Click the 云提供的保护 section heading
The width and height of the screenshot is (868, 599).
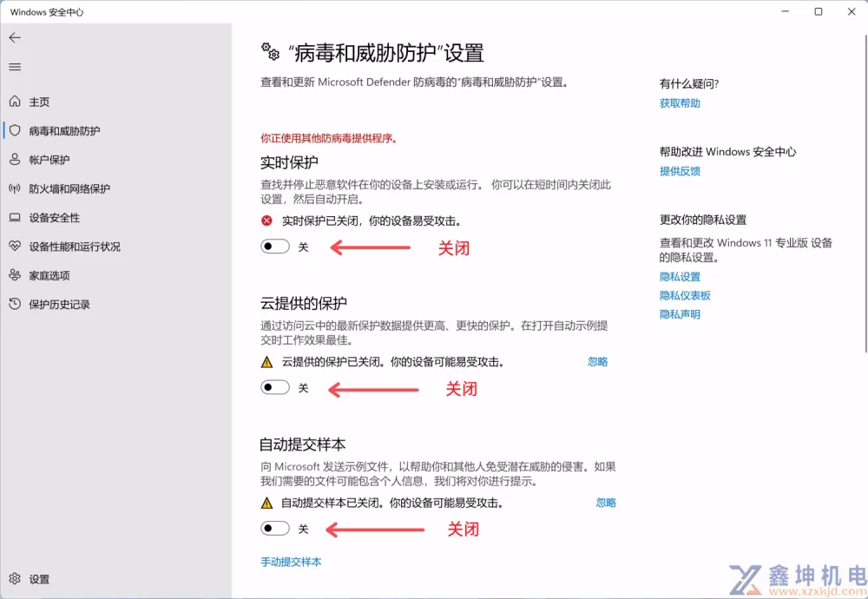(303, 303)
